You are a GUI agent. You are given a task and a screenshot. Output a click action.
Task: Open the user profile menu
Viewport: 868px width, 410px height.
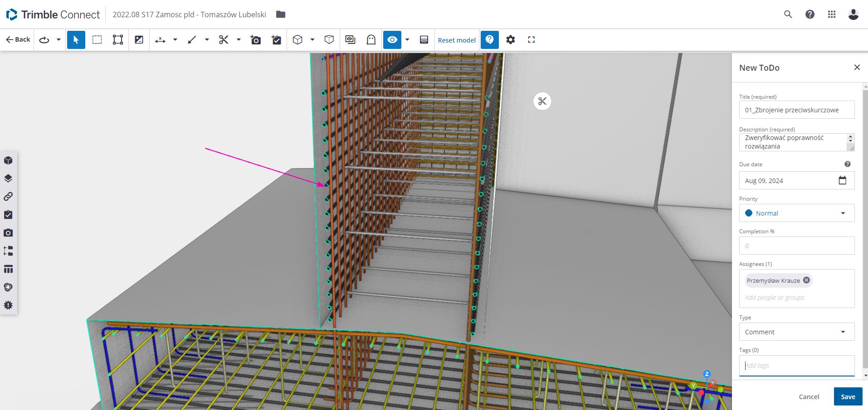click(853, 14)
